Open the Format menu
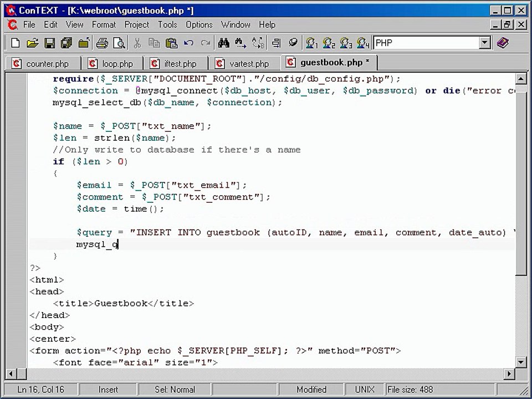 [x=104, y=25]
